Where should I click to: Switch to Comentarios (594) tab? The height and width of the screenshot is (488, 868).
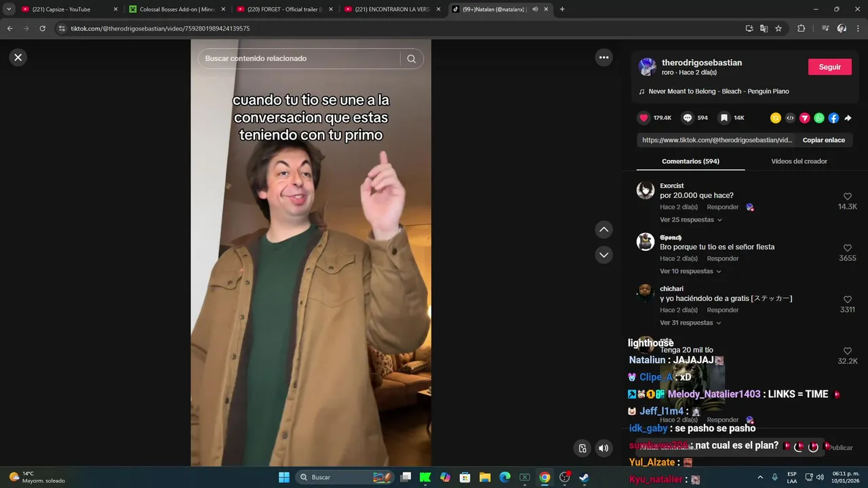click(690, 161)
